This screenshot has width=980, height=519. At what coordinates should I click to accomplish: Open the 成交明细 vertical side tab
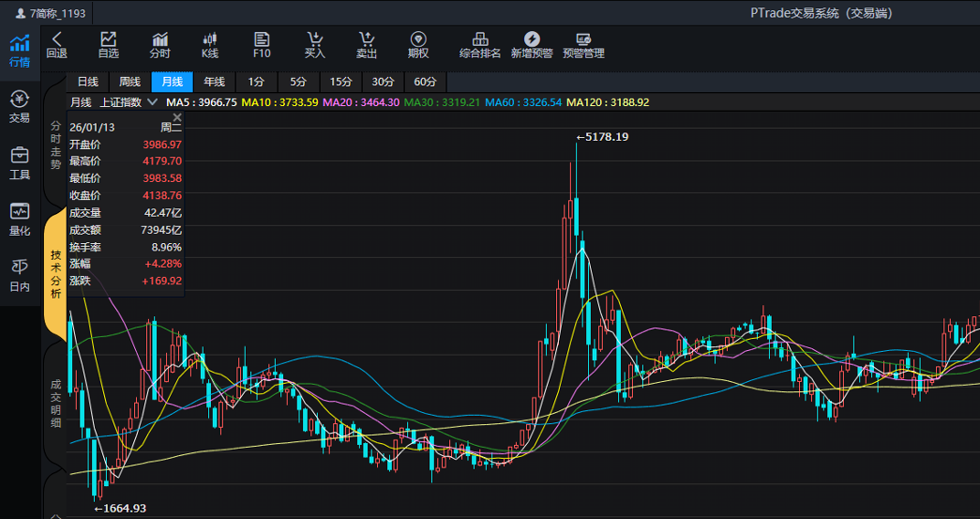[x=55, y=404]
